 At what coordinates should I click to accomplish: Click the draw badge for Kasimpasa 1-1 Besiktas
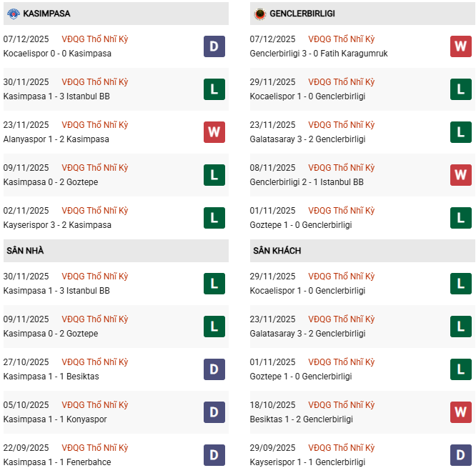(214, 369)
